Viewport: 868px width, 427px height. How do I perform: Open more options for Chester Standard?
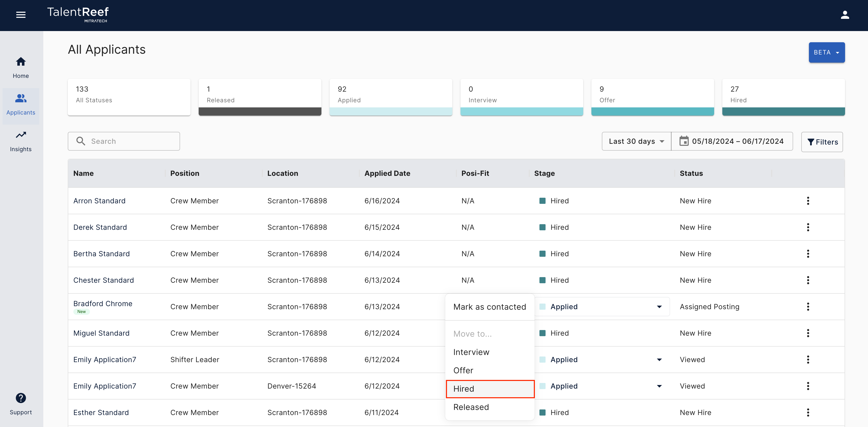pos(808,280)
